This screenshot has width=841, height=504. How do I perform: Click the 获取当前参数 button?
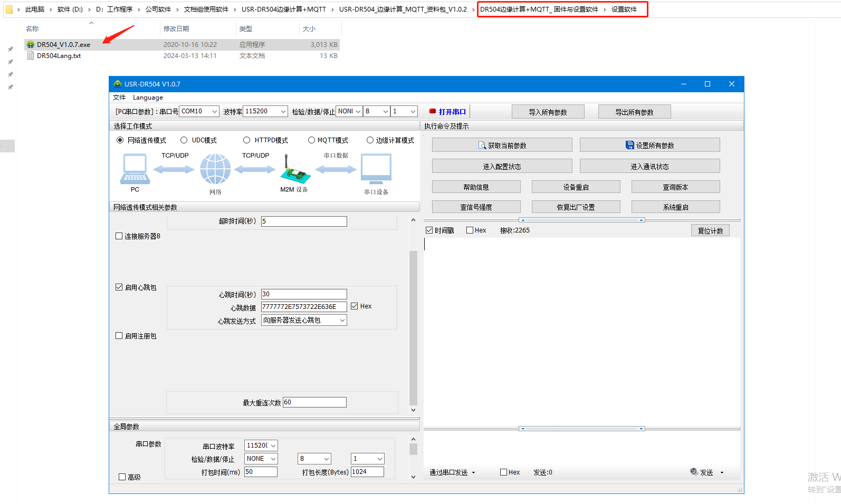[502, 146]
